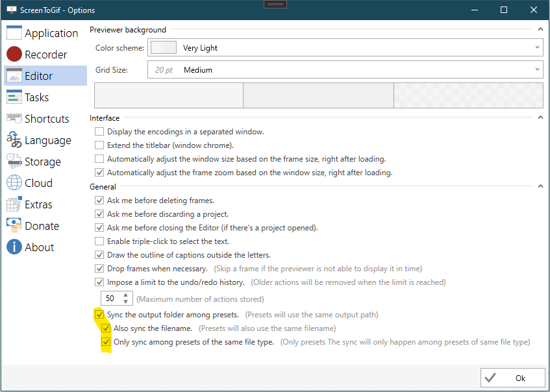Click the red Recorder icon
The height and width of the screenshot is (392, 550).
(x=14, y=55)
